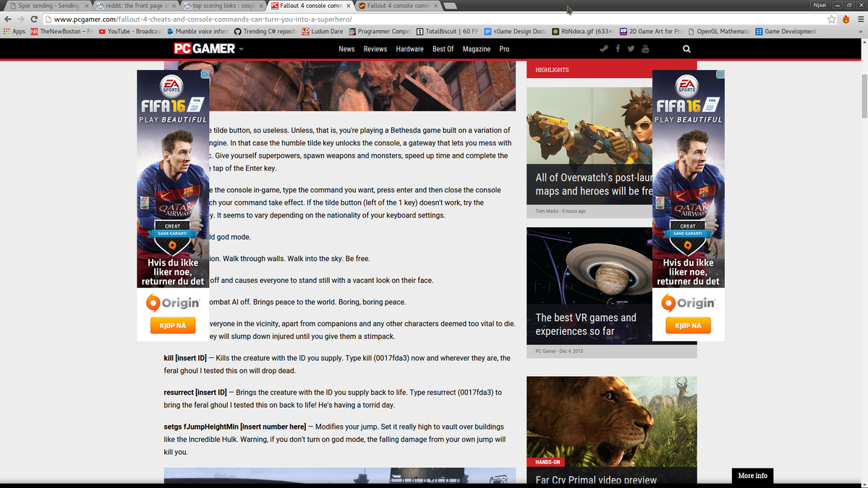Open the Best Of section in site nav
The image size is (868, 488).
coord(443,49)
